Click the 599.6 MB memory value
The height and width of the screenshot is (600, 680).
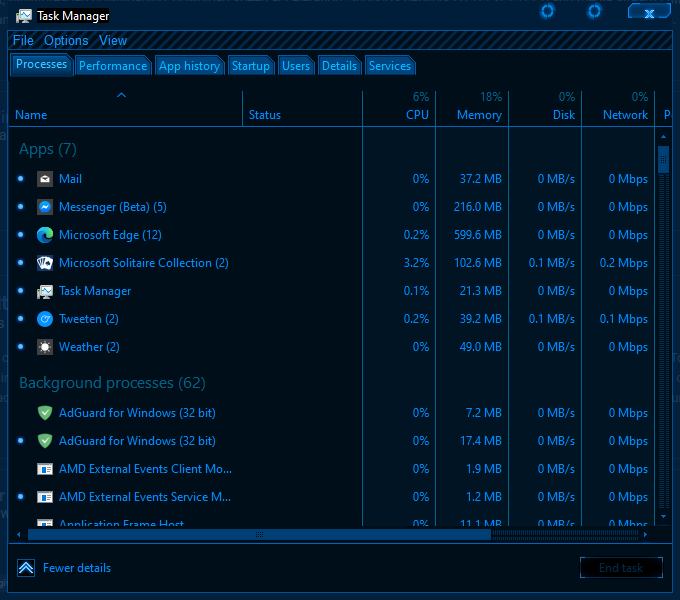click(x=477, y=235)
